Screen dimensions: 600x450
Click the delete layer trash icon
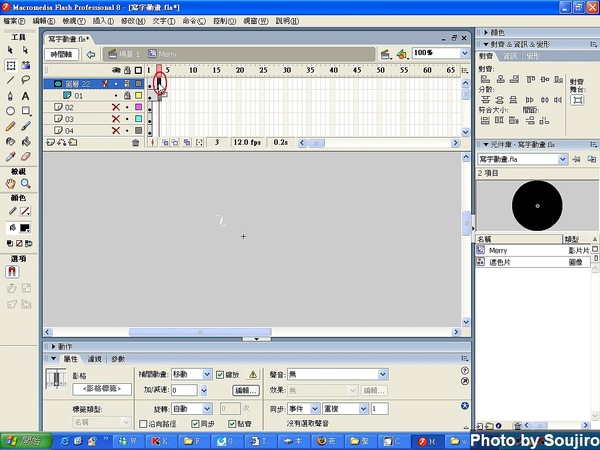point(136,143)
